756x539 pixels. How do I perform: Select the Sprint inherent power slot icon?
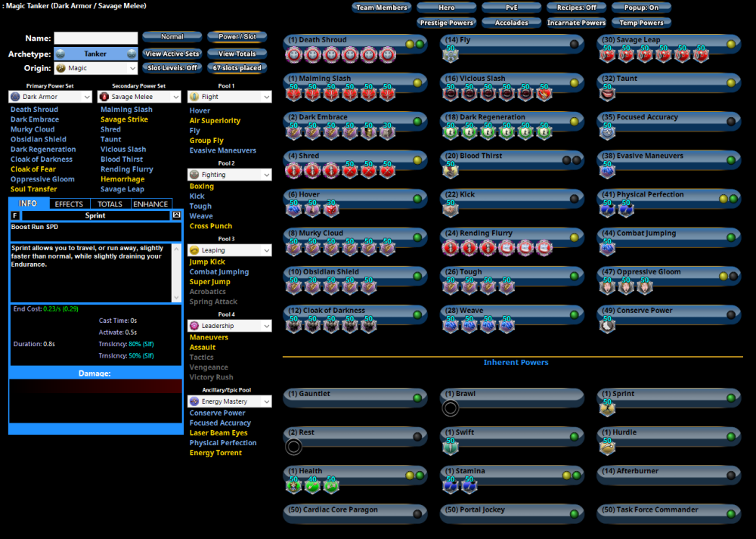tap(607, 409)
